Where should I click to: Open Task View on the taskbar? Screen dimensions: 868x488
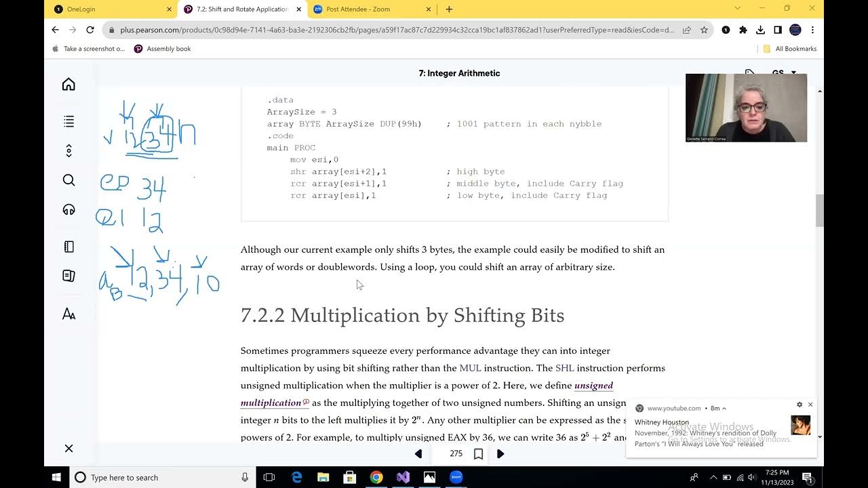pos(269,477)
